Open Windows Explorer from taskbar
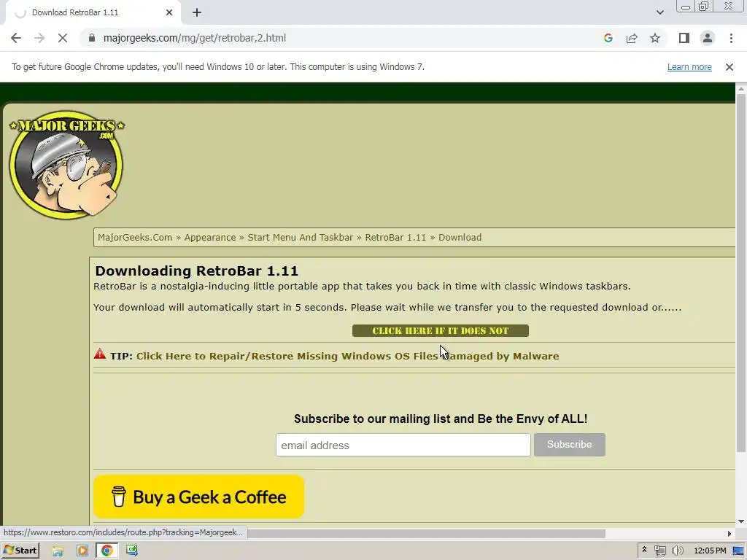The image size is (747, 560). point(58,551)
